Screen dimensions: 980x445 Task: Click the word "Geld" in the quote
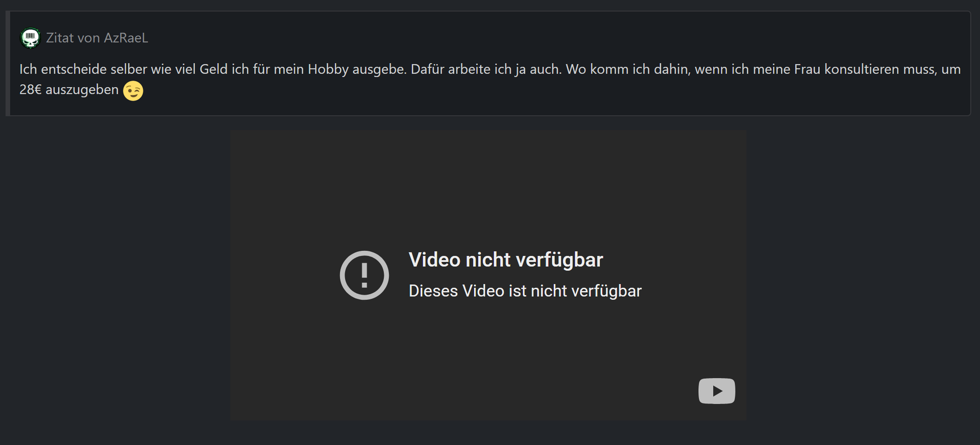pos(213,69)
